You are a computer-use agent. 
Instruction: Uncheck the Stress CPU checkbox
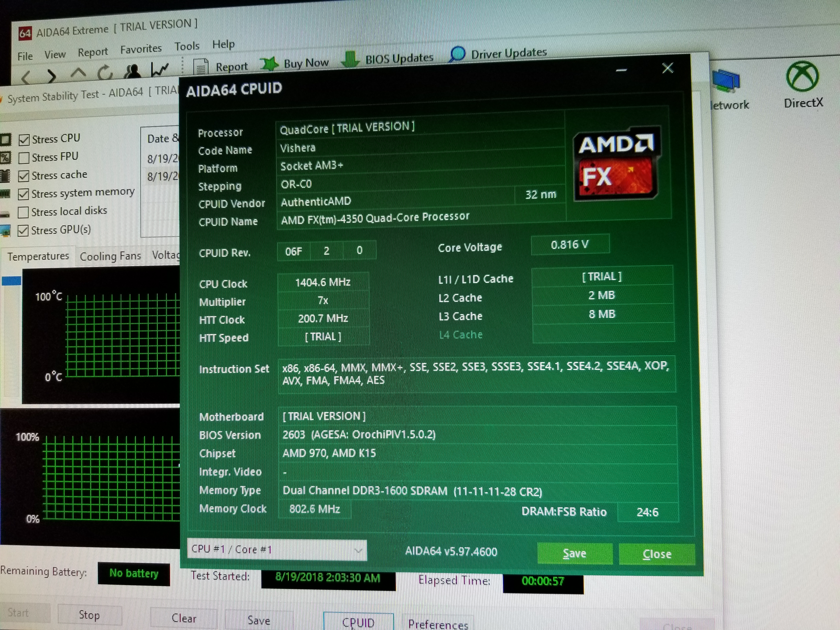click(24, 140)
